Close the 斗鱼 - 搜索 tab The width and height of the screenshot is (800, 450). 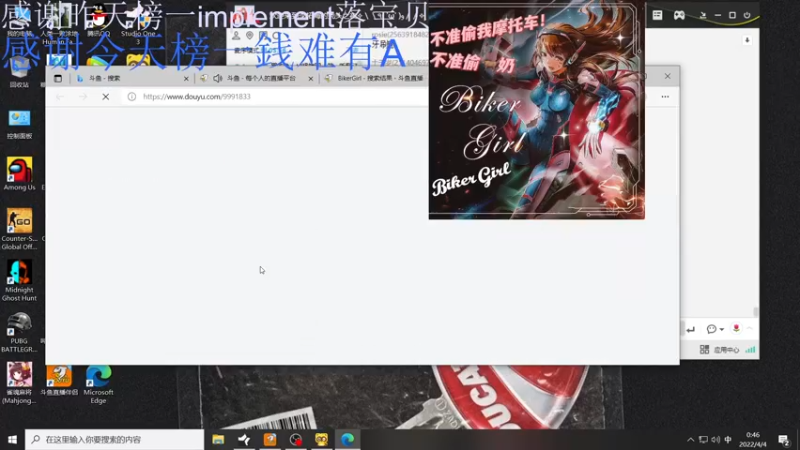(186, 79)
